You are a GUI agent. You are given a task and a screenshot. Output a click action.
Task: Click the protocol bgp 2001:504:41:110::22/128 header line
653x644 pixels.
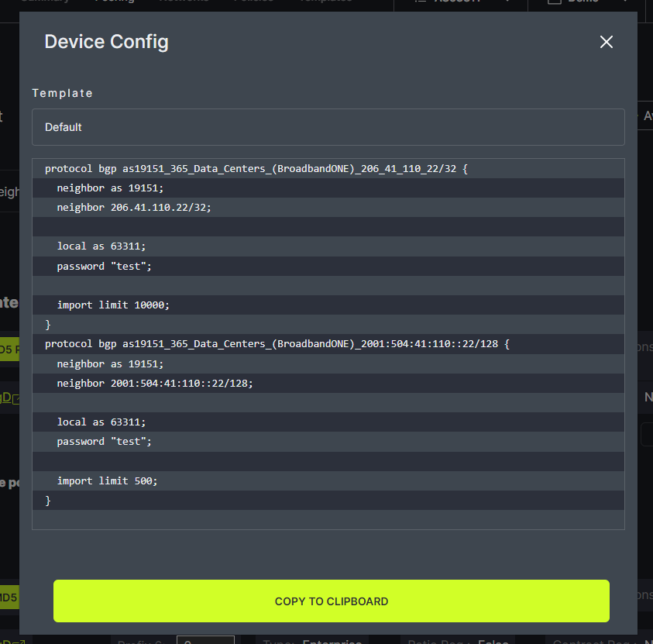276,343
